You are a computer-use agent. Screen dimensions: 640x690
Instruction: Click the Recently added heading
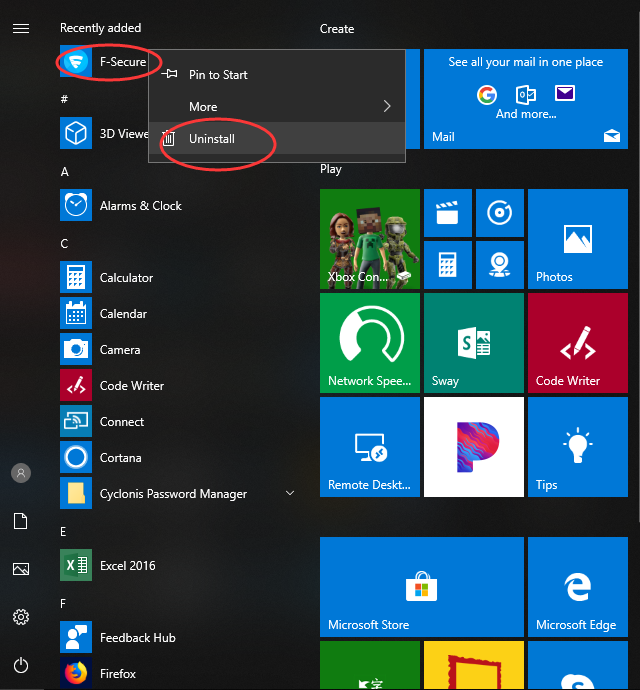[x=100, y=28]
